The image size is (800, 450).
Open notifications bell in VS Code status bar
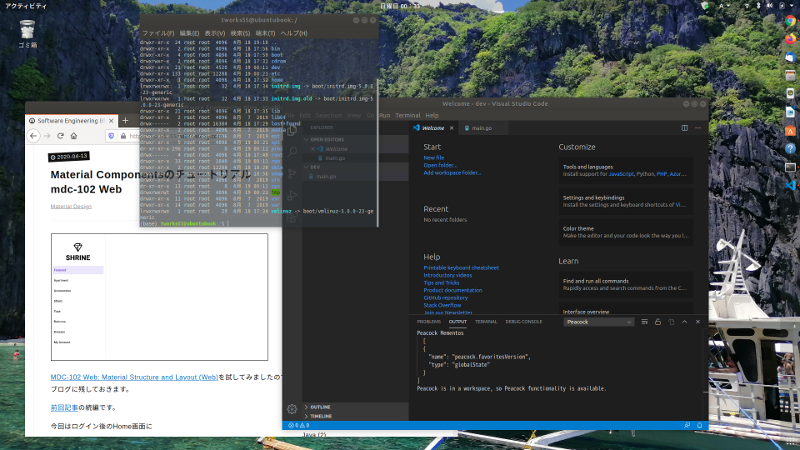coord(699,425)
